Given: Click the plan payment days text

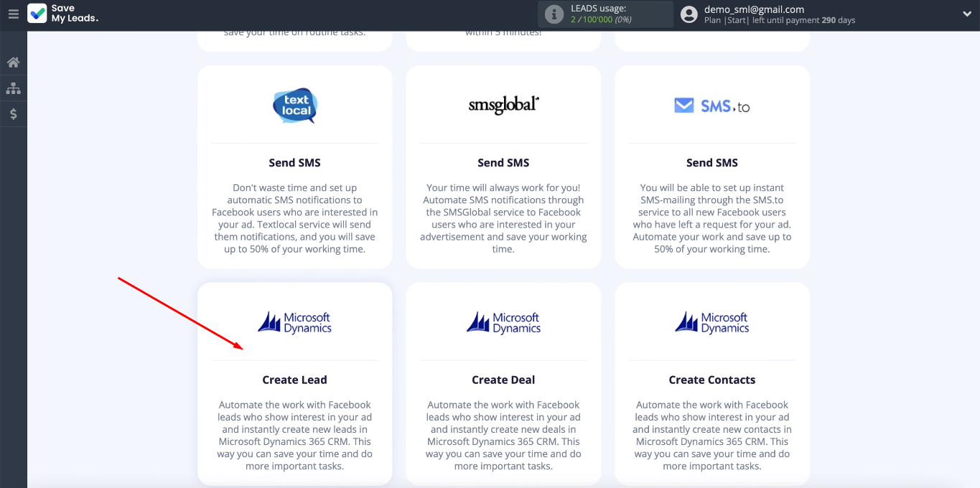Looking at the screenshot, I should [780, 20].
